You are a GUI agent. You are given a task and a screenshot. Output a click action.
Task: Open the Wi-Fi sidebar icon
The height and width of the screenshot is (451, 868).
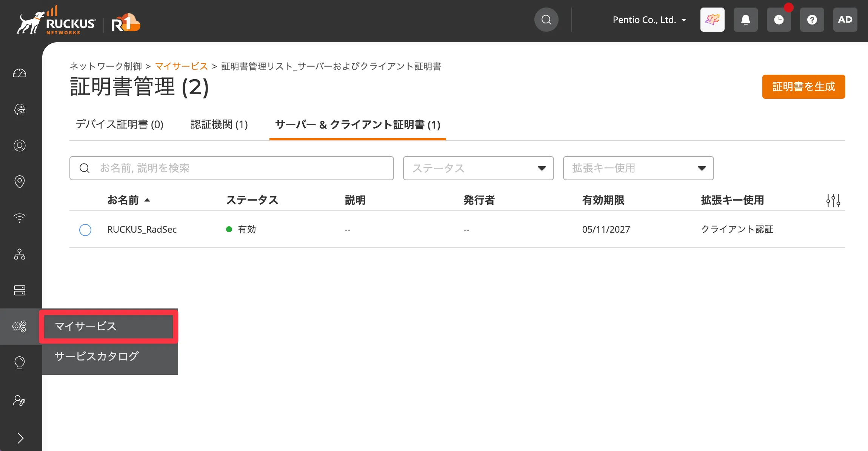20,218
